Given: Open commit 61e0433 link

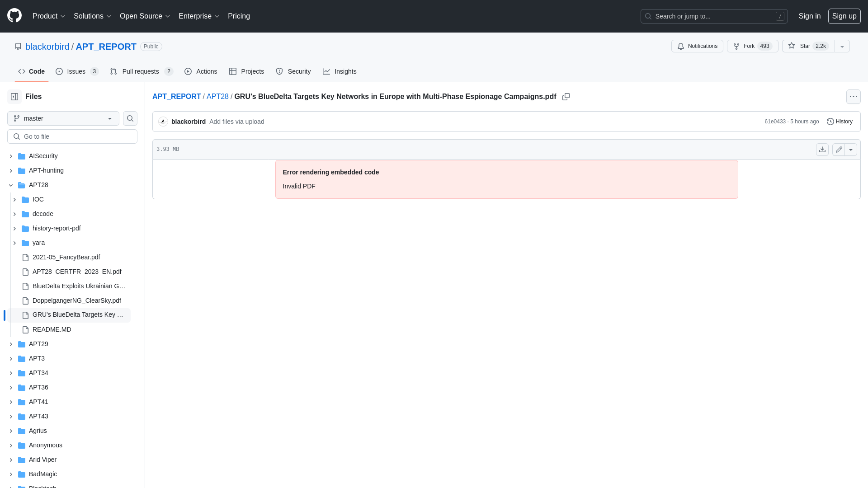Looking at the screenshot, I should [775, 122].
